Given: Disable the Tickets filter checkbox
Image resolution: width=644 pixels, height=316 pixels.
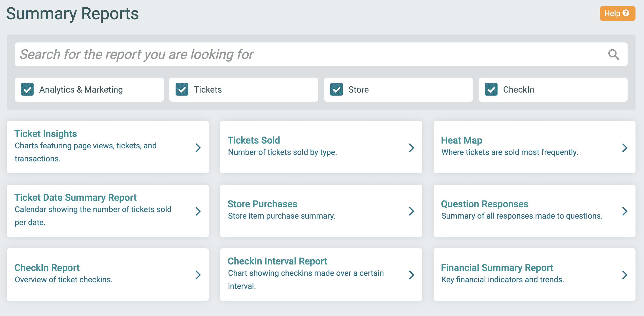Looking at the screenshot, I should pos(182,89).
